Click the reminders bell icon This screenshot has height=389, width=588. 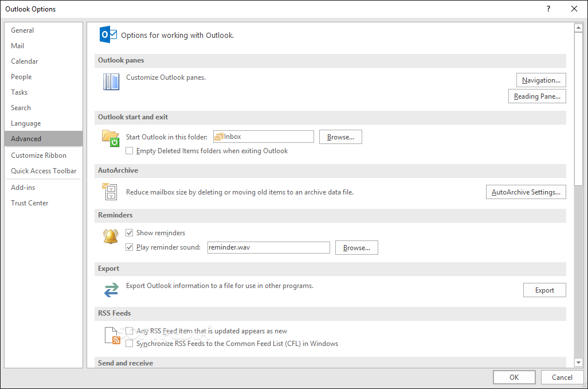pyautogui.click(x=111, y=236)
